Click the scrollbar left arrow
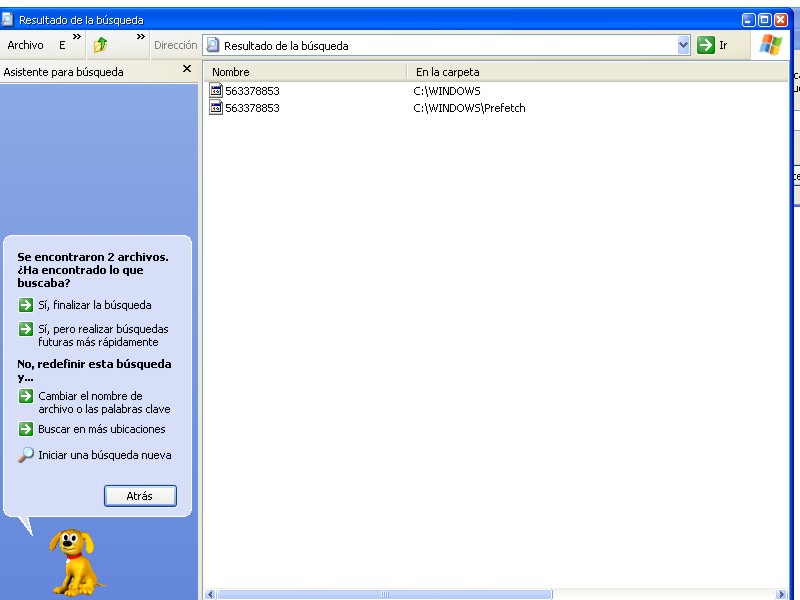The image size is (800, 600). coord(210,594)
